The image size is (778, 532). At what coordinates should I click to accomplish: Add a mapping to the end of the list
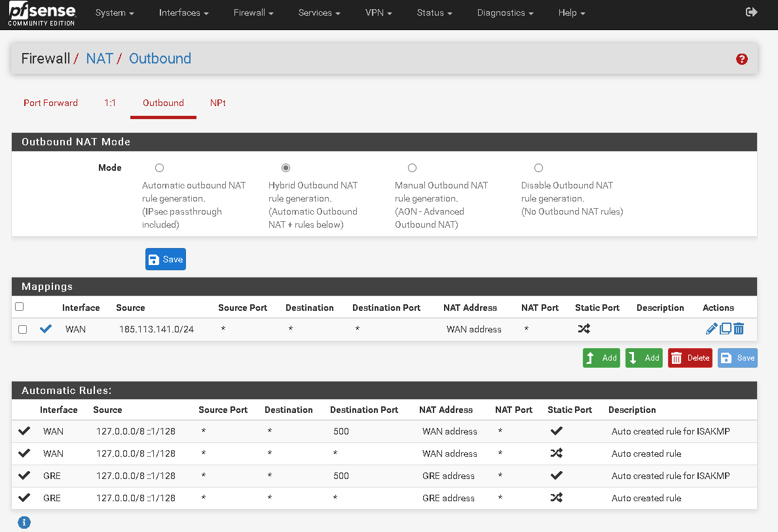(644, 358)
